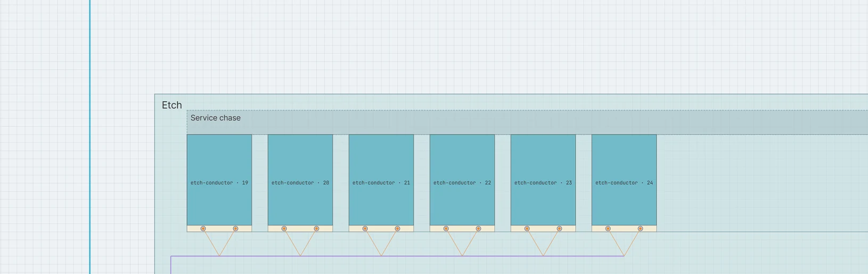Click left port circle under etch-conductor 21

pyautogui.click(x=365, y=229)
